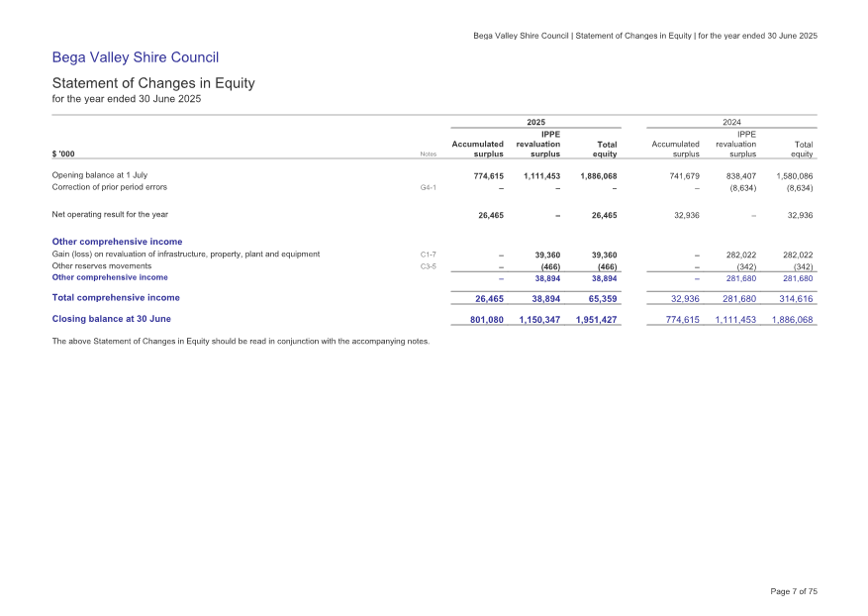Click the Opening balance at 1 July label
868x616 pixels.
(x=99, y=175)
